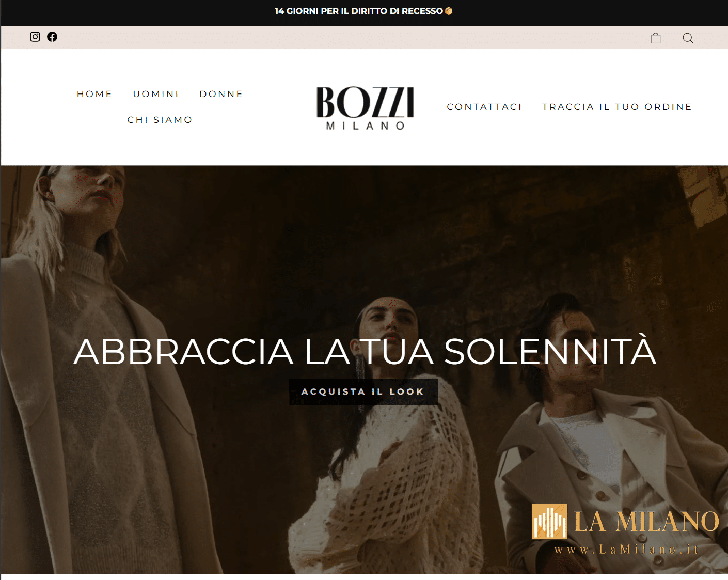
Task: Click the www.LaMilano.it watermark text
Action: pyautogui.click(x=626, y=549)
